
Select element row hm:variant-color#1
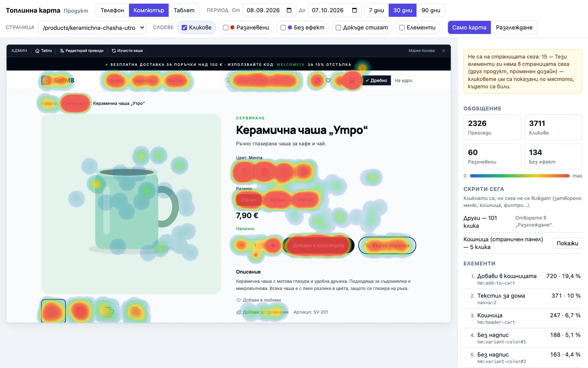523,338
